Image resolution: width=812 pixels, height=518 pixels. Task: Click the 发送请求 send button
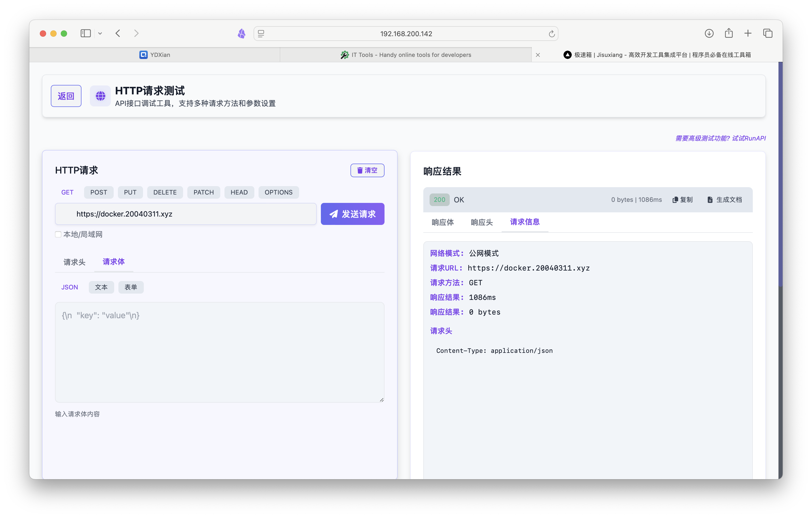click(352, 214)
